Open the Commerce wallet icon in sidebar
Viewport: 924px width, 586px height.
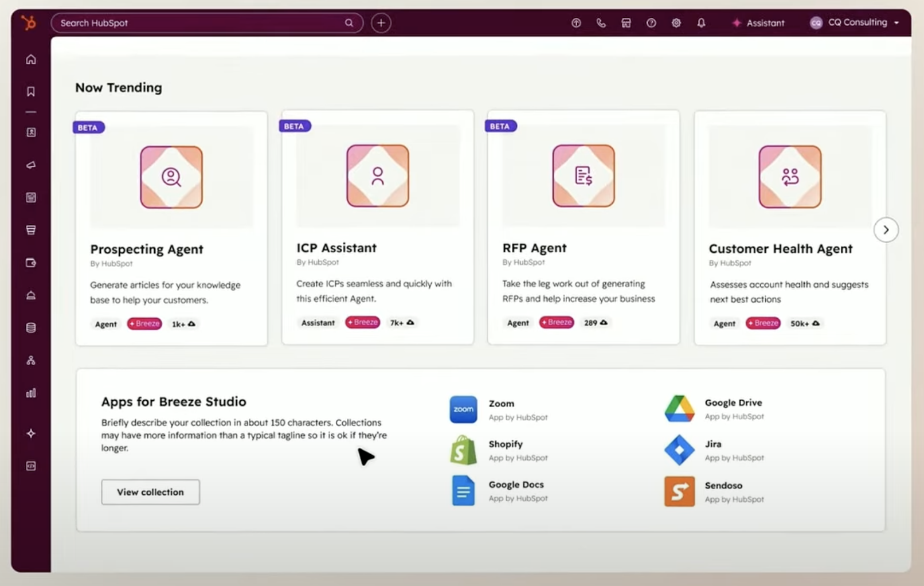click(x=31, y=263)
